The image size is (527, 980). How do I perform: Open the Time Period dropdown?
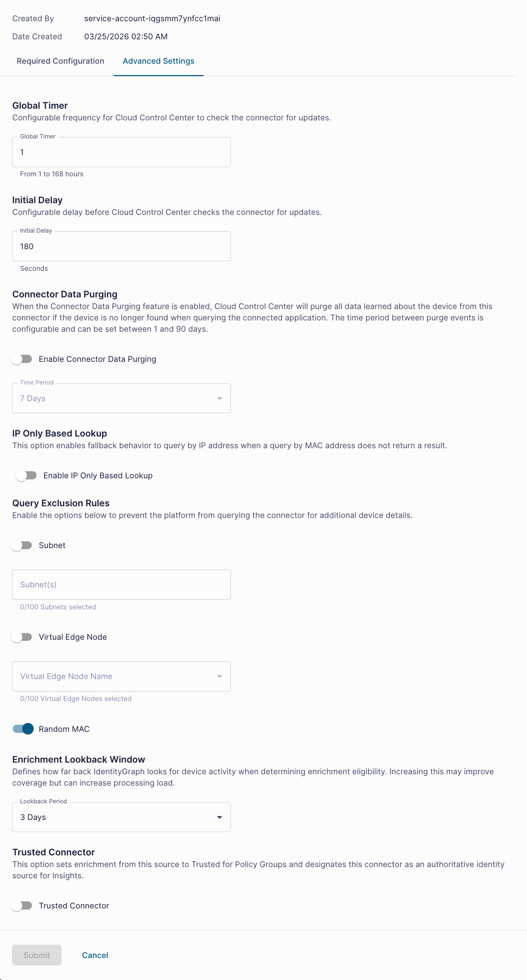tap(121, 398)
